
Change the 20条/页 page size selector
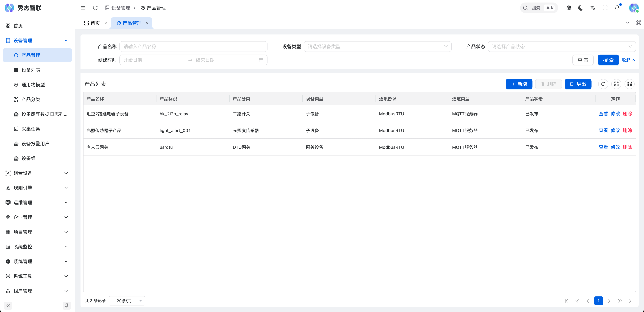pos(127,301)
